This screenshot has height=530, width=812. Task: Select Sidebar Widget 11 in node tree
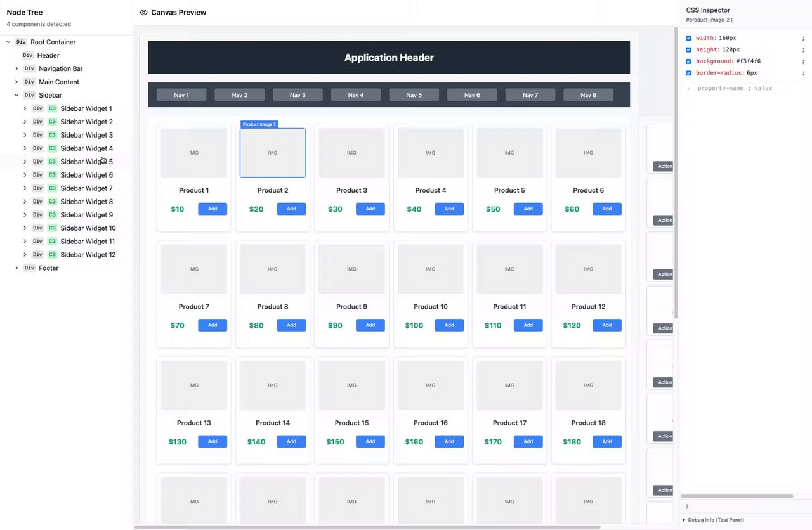88,242
